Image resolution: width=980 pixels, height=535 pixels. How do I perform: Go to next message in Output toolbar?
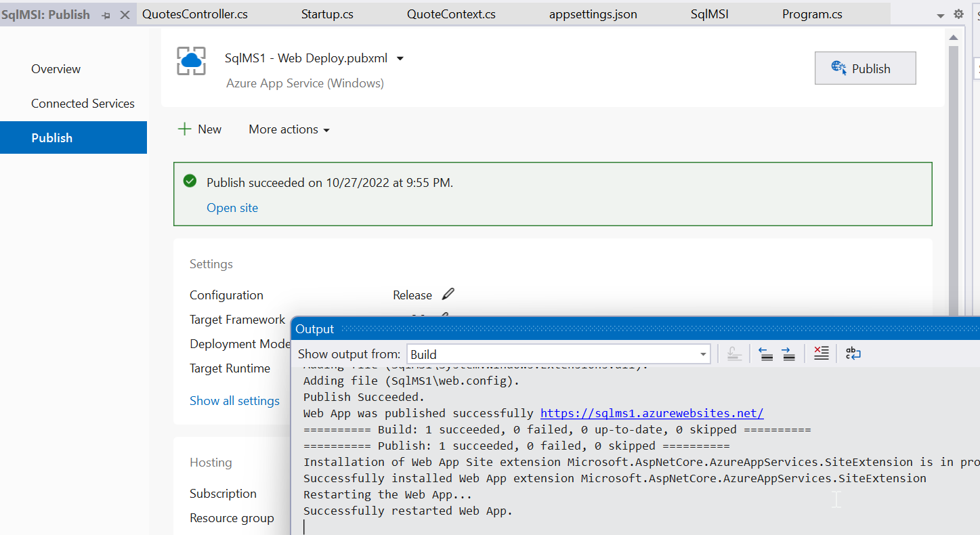(x=788, y=354)
